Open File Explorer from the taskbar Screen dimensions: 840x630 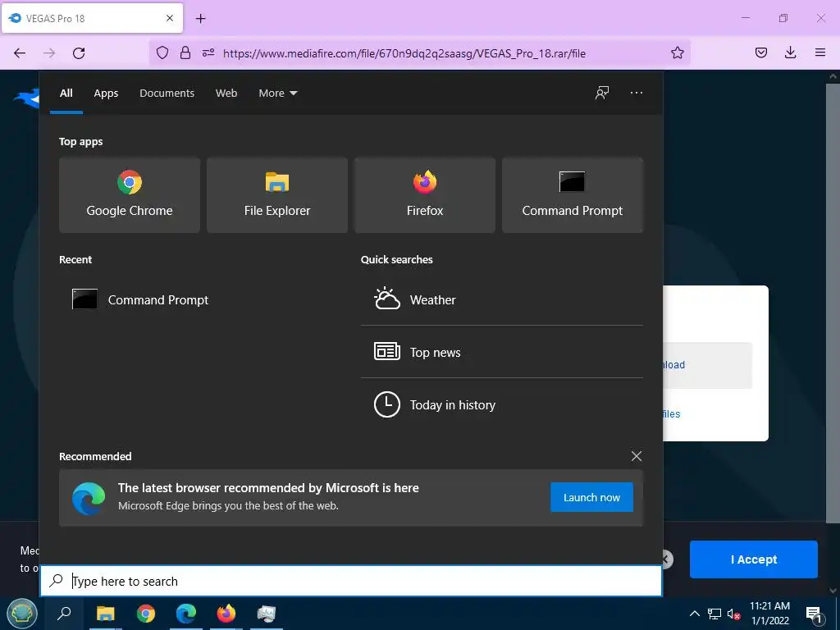click(105, 614)
